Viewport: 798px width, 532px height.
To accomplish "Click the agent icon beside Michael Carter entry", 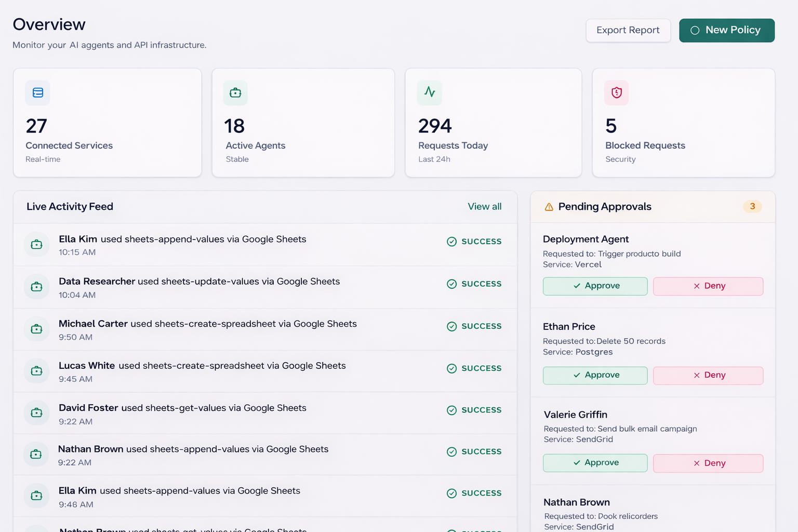I will pos(36,329).
